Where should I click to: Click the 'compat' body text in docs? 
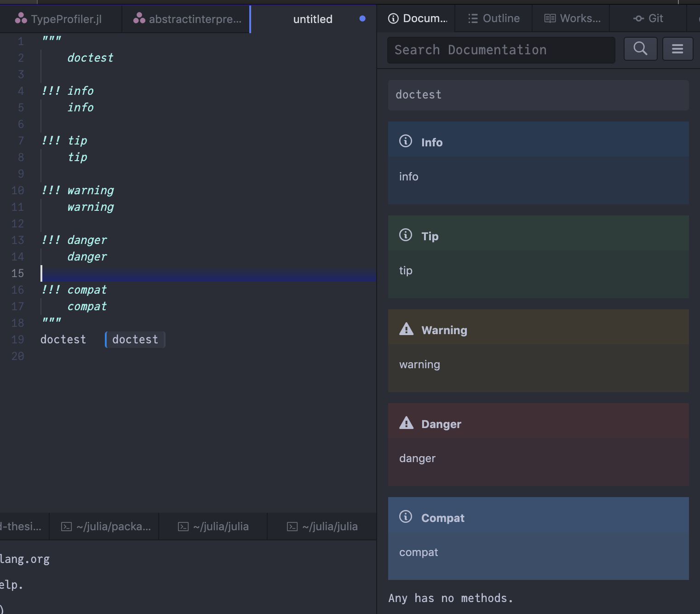pos(419,552)
